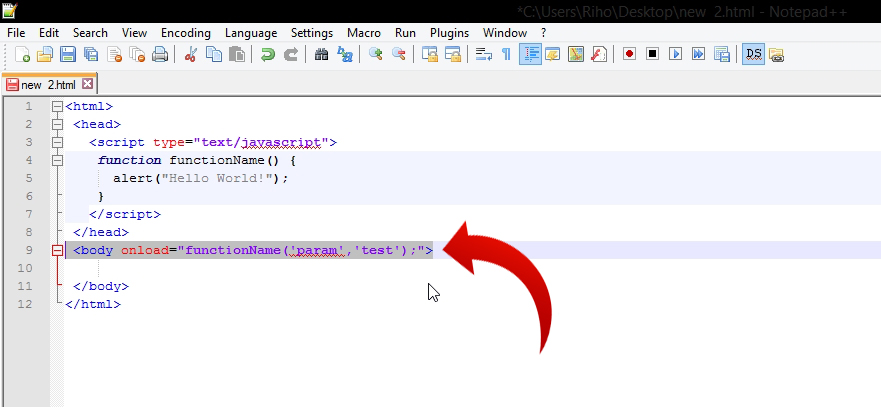The width and height of the screenshot is (881, 407).
Task: Toggle the DS plugin toolbar button
Action: pyautogui.click(x=753, y=55)
